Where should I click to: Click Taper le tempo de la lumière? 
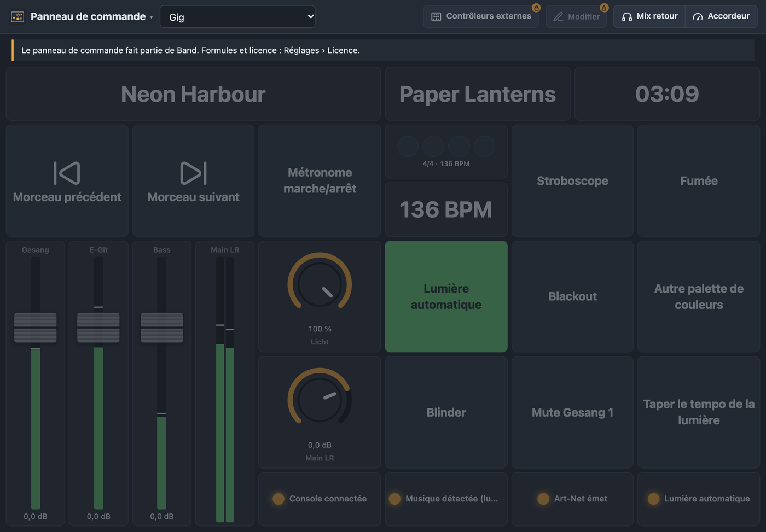coord(699,412)
